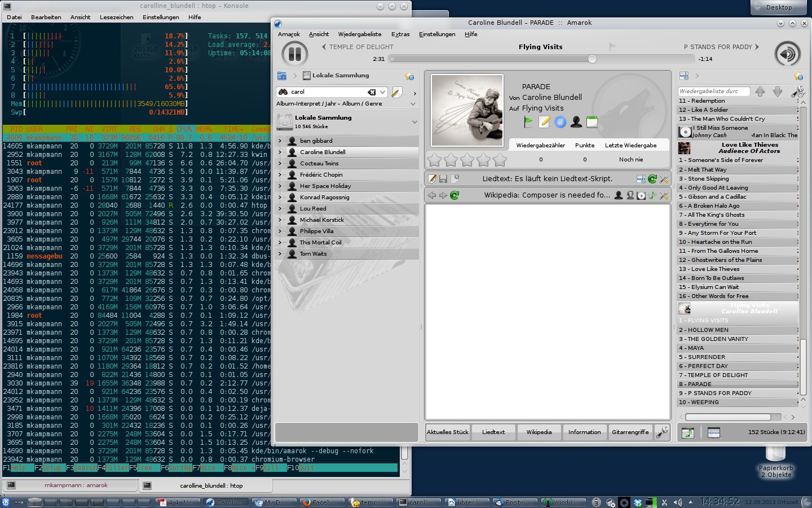Jump to the Gitarrengriffe applet
Viewport: 812px width, 508px height.
tap(630, 432)
